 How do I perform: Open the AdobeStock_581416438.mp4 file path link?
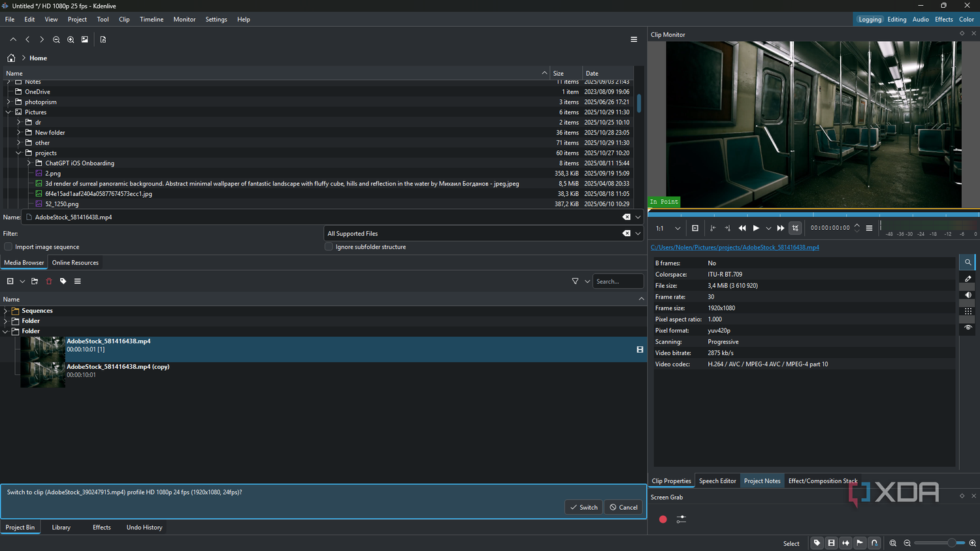pos(735,247)
